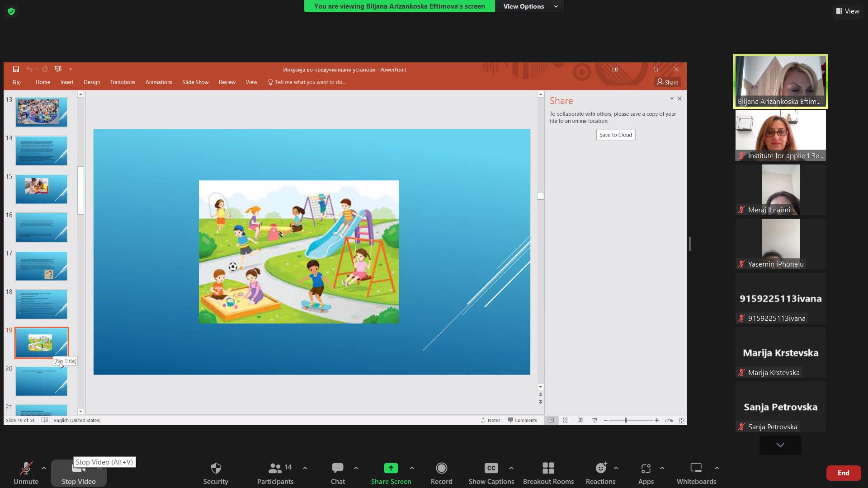Start Slide Show from status bar icon

coord(594,420)
